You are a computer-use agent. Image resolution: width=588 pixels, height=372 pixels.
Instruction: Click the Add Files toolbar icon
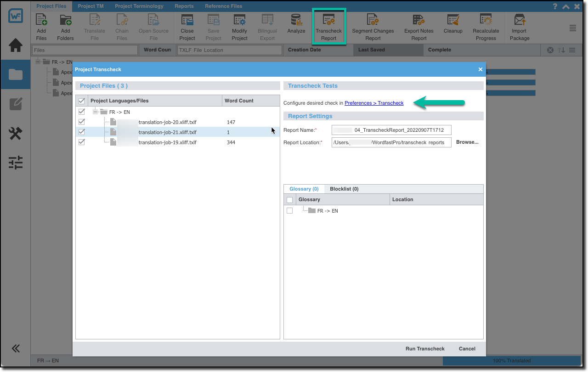[41, 20]
